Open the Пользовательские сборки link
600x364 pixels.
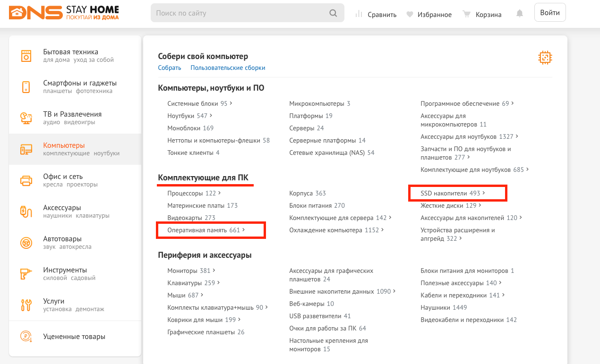228,68
